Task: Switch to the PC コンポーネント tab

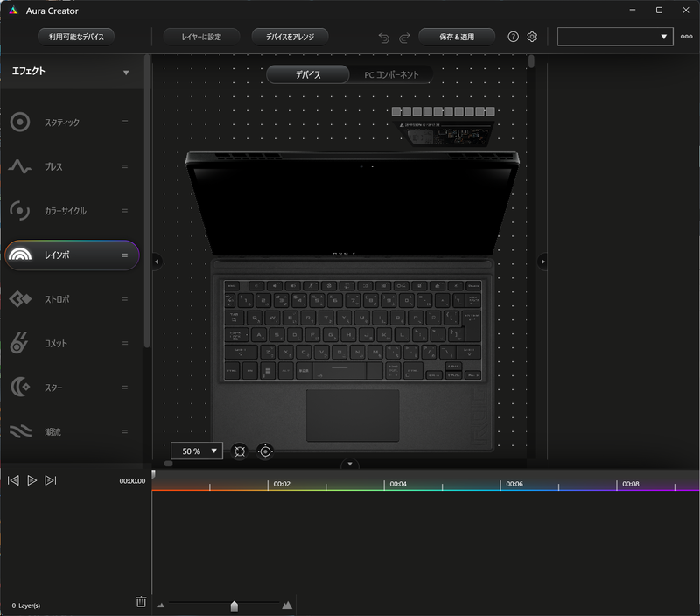Action: 392,74
